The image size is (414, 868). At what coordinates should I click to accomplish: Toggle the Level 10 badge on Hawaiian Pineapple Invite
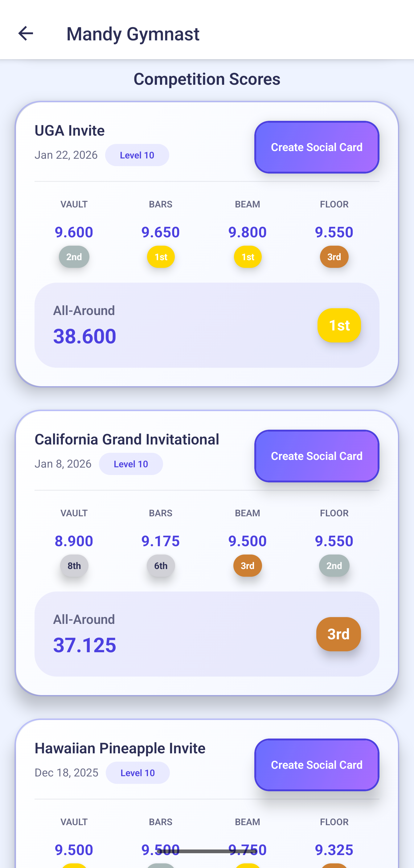pyautogui.click(x=137, y=773)
